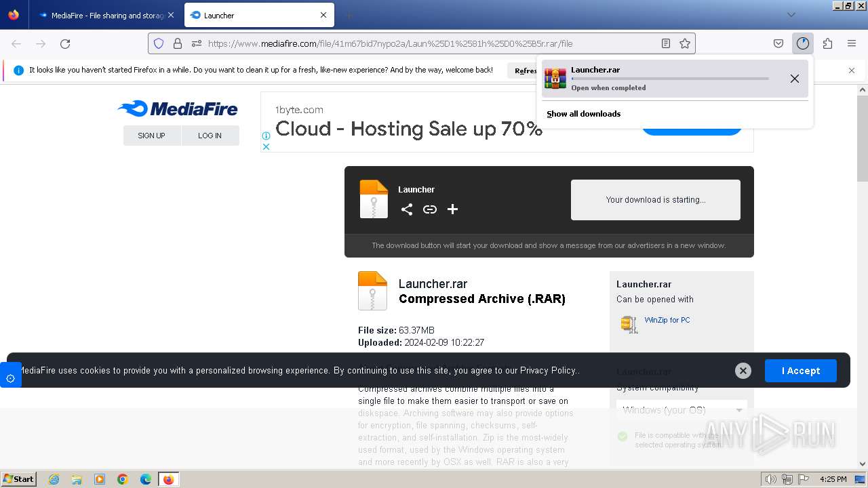Select the 'File size: 63.37MB' text
The image size is (868, 488).
pyautogui.click(x=396, y=330)
